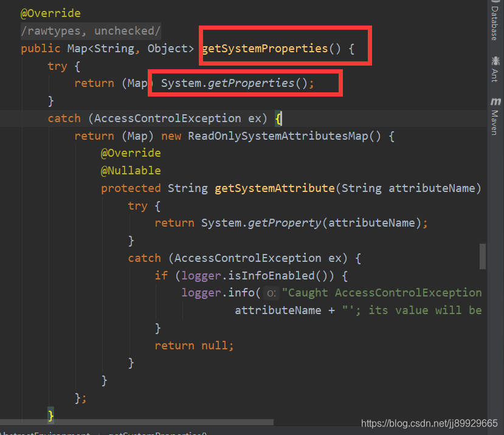Screen dimensions: 504x435
Task: Click the highlighted opening brace after 'ex)'
Action: coord(278,118)
